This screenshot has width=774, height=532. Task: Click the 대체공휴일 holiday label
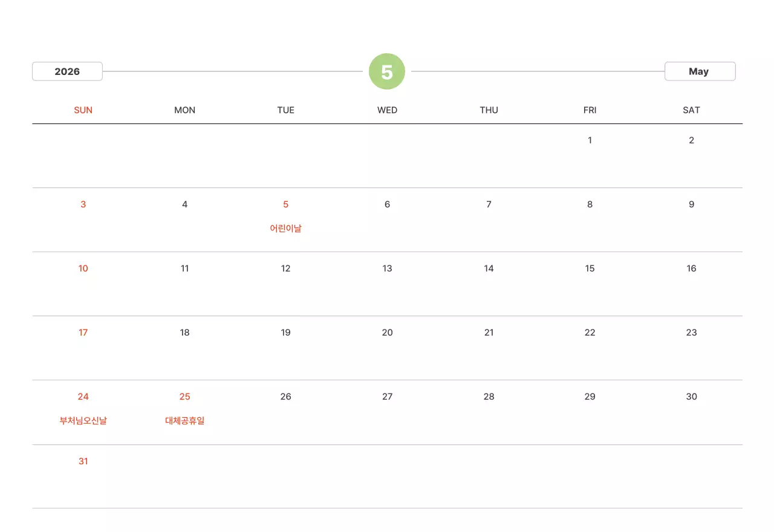(185, 421)
